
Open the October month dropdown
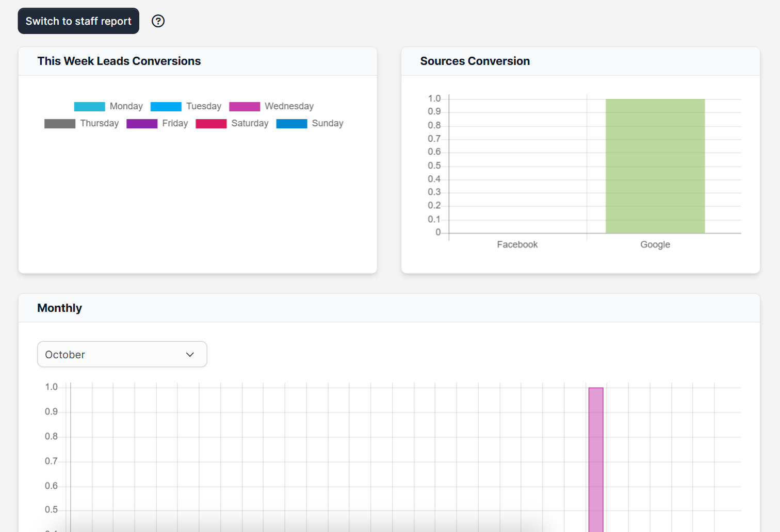[122, 354]
